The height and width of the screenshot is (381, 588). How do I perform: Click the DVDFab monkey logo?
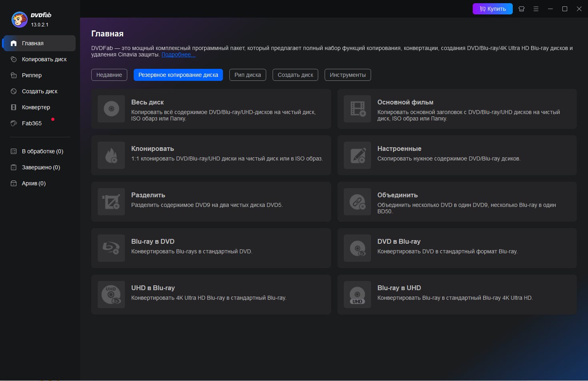tap(19, 19)
